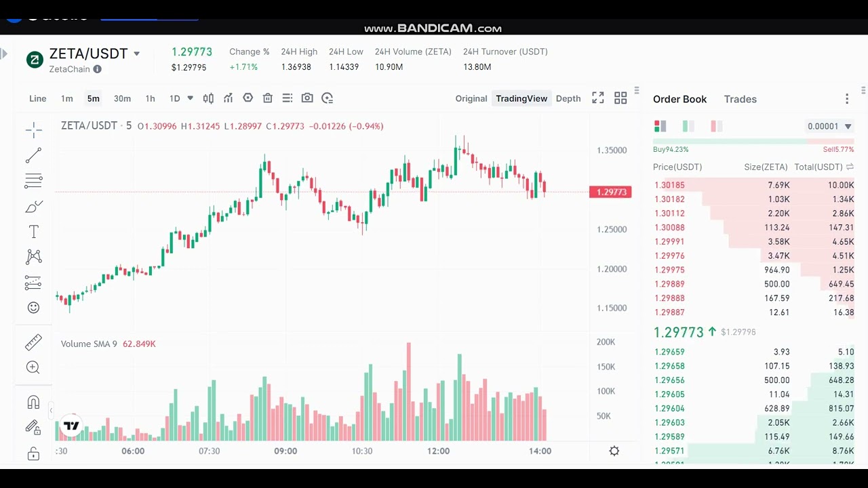Click buy order at 1.29571
This screenshot has height=488, width=868.
point(753,451)
